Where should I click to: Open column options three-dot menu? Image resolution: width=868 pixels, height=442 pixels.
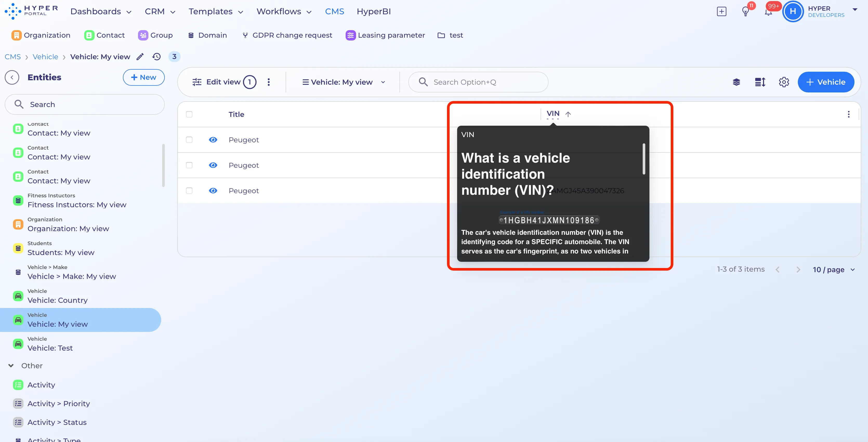click(849, 115)
